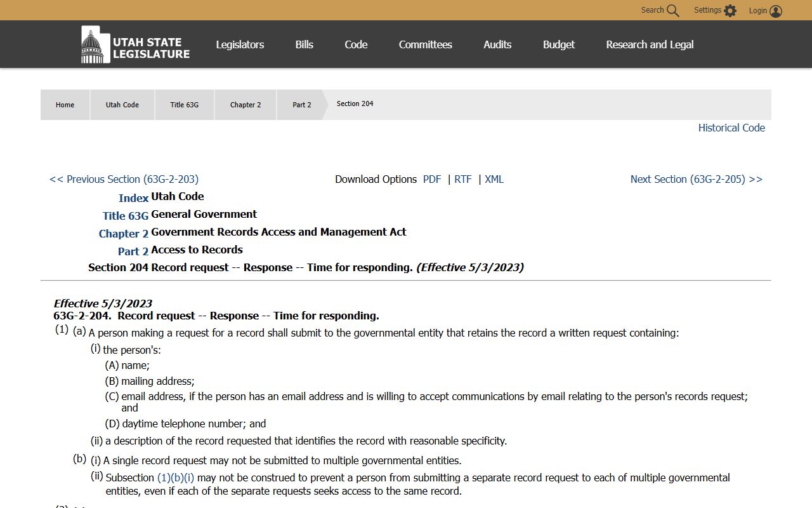Open the Historical Code link
This screenshot has width=812, height=508.
coord(731,128)
